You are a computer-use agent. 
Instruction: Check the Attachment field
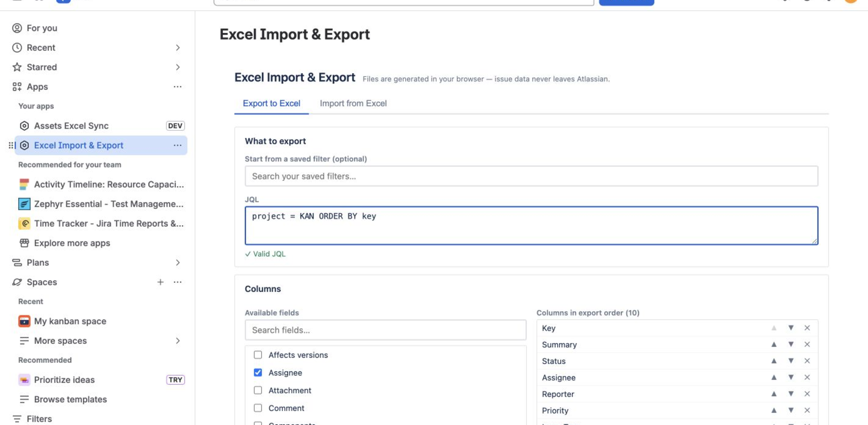click(x=258, y=390)
